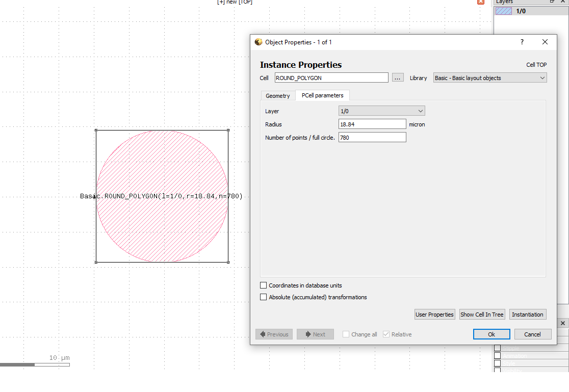
Task: Click the KLayout globe icon in the dialog title bar
Action: click(258, 42)
